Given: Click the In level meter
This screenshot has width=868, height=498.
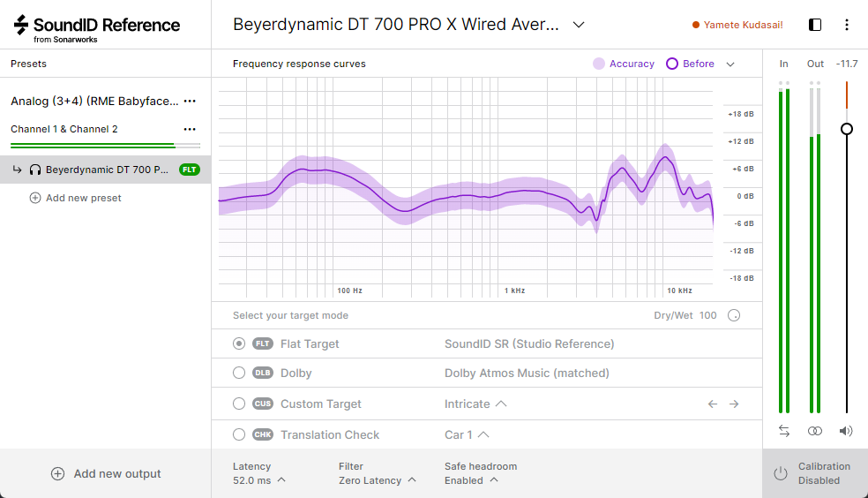Looking at the screenshot, I should (784, 247).
